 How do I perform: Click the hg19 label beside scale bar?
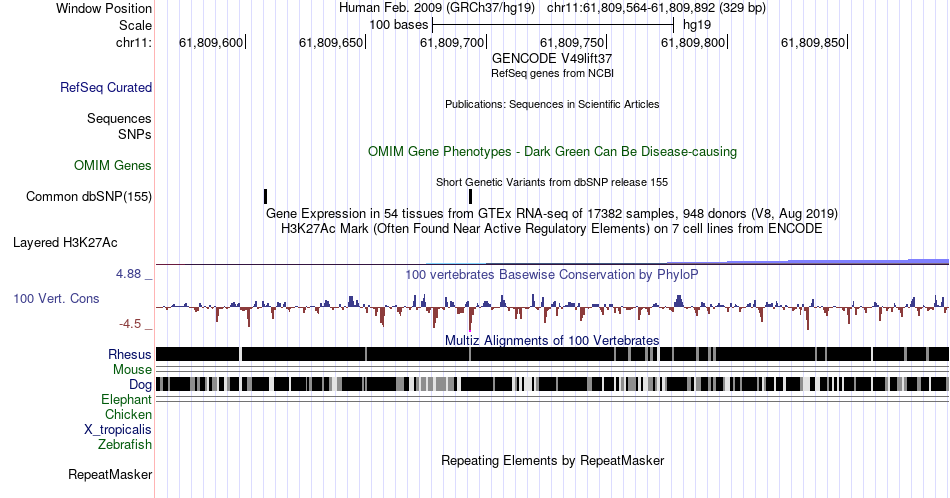[x=697, y=25]
